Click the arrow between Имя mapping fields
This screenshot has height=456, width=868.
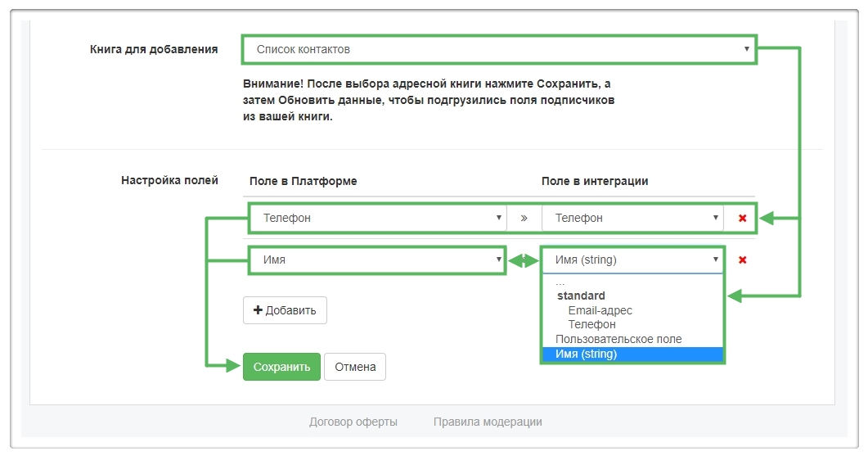coord(524,260)
